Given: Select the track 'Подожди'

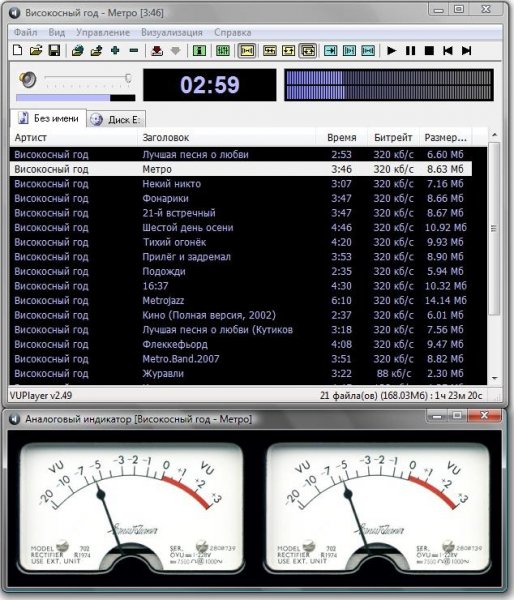Looking at the screenshot, I should 241,271.
